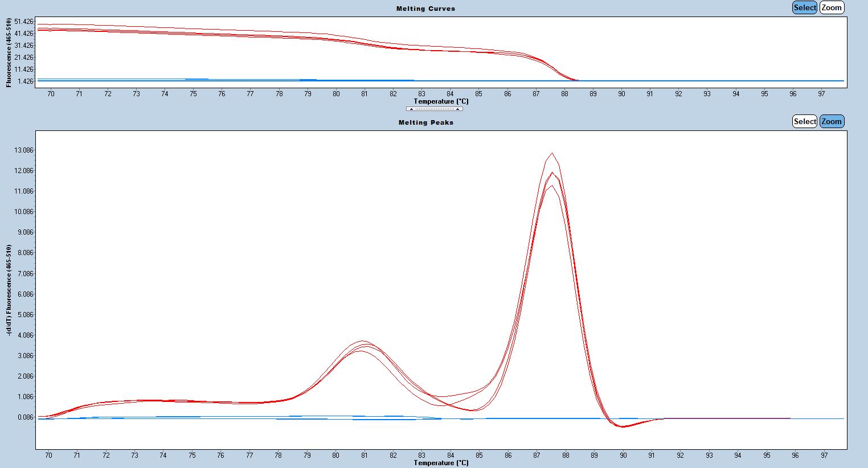The height and width of the screenshot is (468, 868).
Task: Click right arrow on the panel splitter
Action: (x=457, y=109)
